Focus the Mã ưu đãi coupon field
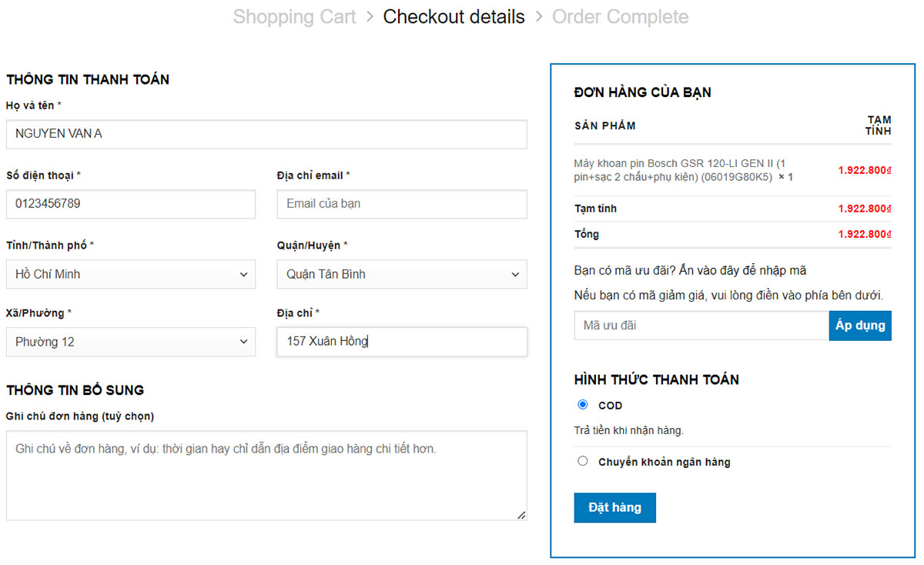924x565 pixels. click(701, 326)
